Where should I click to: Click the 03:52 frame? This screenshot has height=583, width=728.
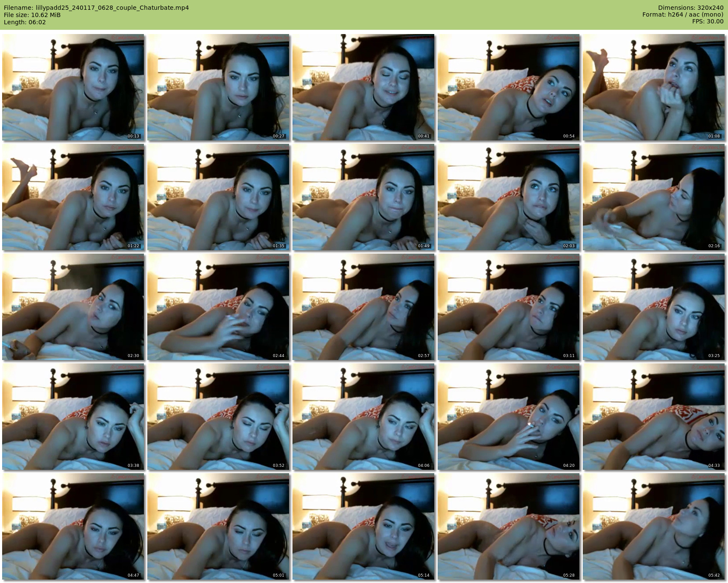point(218,417)
